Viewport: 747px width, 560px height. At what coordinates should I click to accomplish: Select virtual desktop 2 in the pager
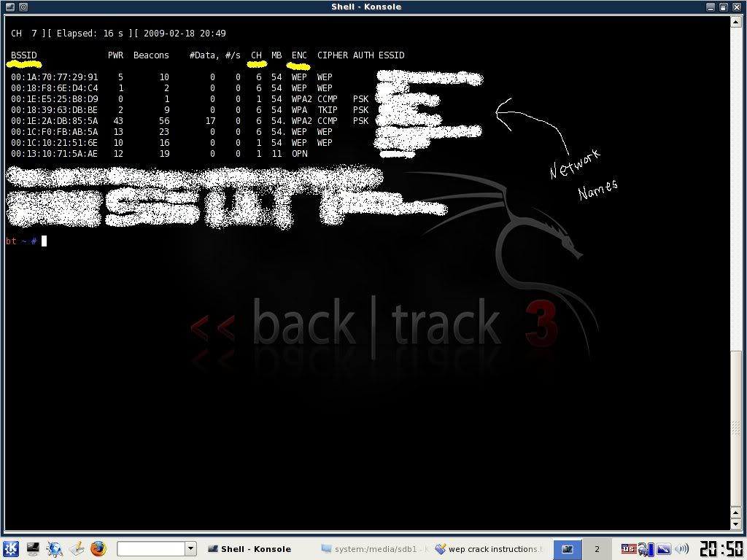[597, 549]
